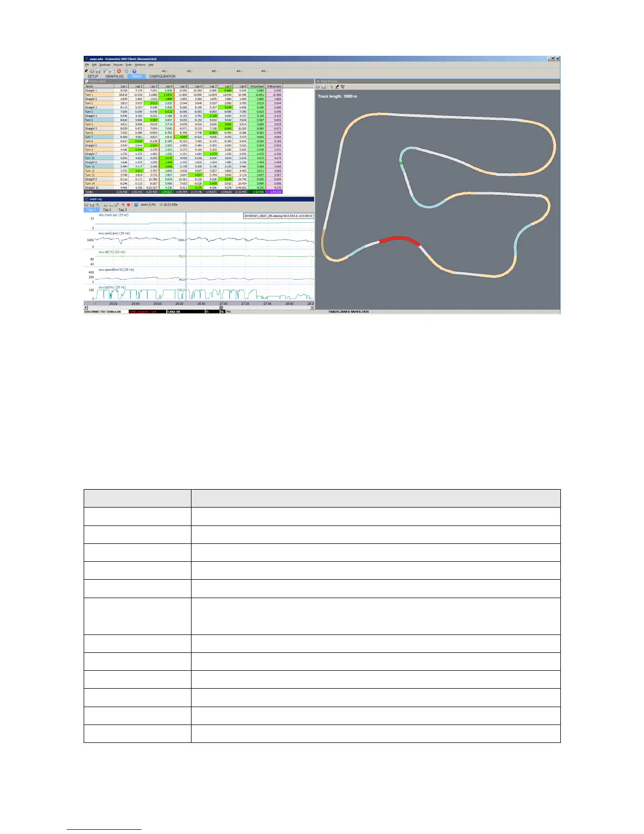Open the Help menu
This screenshot has height=834, width=644.
pos(151,65)
